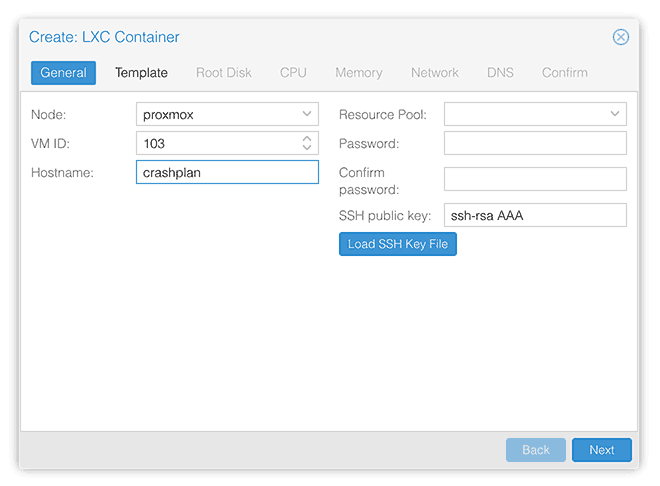Screen dimensions: 660x486
Task: Click the Next button
Action: (x=601, y=450)
